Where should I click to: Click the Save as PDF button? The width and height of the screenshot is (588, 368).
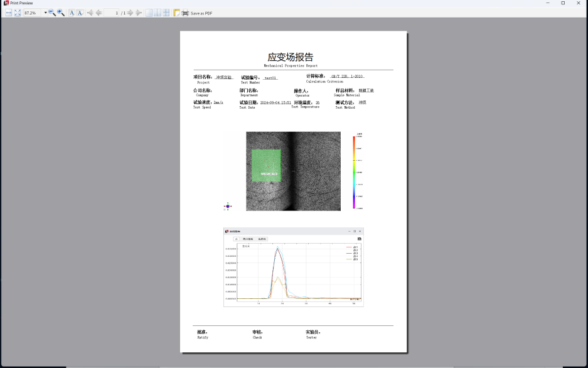[201, 13]
